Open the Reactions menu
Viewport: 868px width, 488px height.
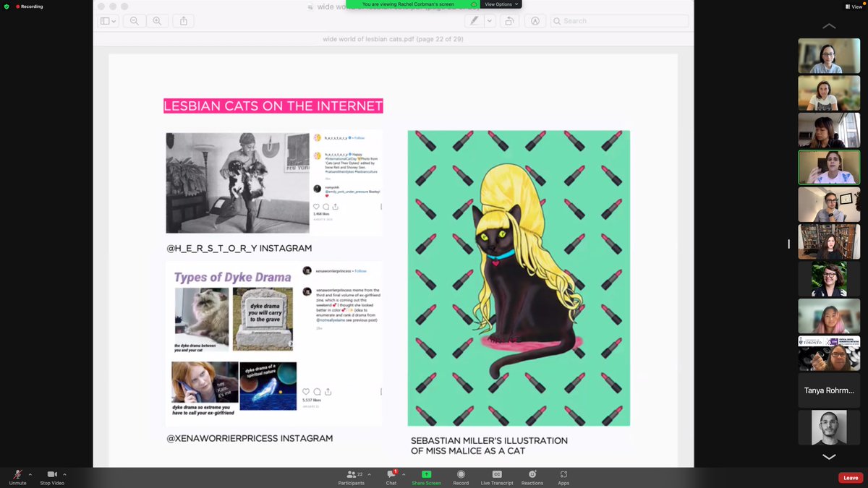tap(532, 477)
